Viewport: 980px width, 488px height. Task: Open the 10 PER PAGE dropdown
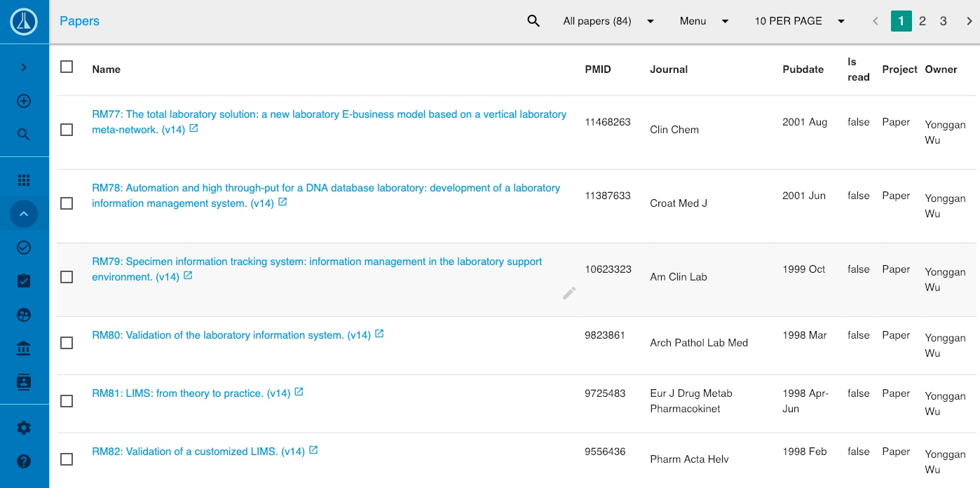coord(799,21)
